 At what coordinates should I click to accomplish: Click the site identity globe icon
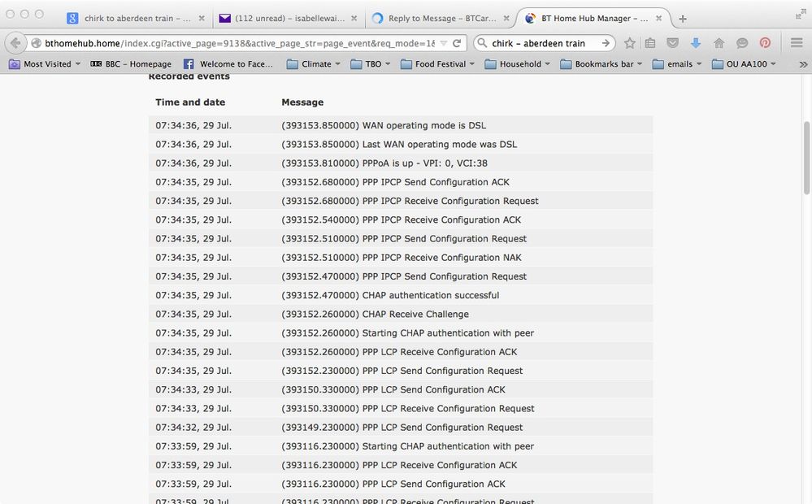click(37, 44)
